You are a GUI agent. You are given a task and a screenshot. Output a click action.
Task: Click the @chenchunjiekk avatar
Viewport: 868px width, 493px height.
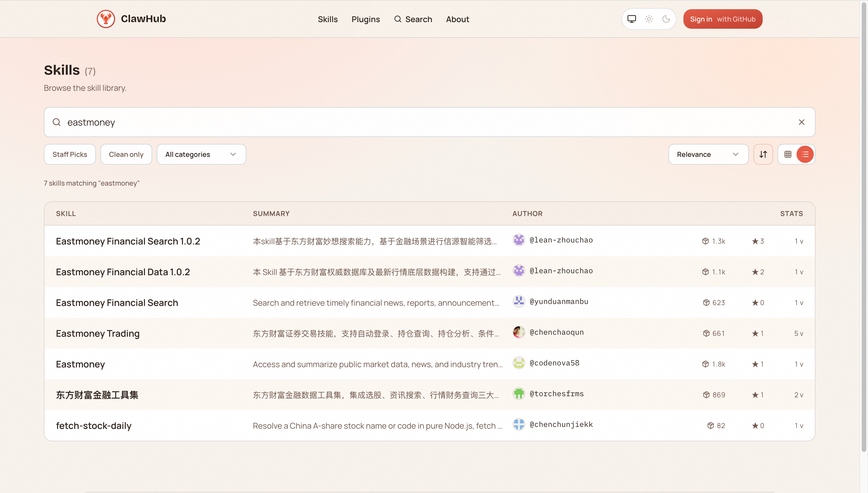pyautogui.click(x=519, y=425)
